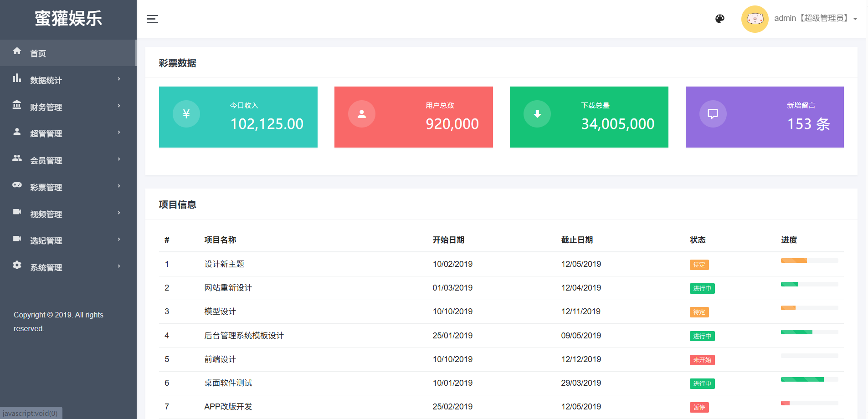Click the 后台管理系统模板设计 project name
The height and width of the screenshot is (419, 868).
[244, 336]
